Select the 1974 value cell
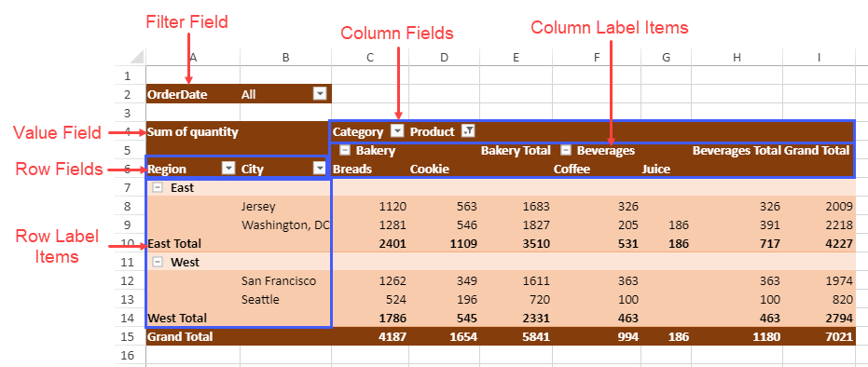This screenshot has width=868, height=367. point(839,280)
